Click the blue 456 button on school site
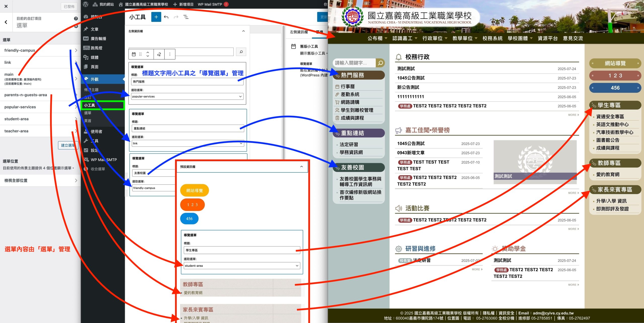This screenshot has height=323, width=644. tap(615, 88)
